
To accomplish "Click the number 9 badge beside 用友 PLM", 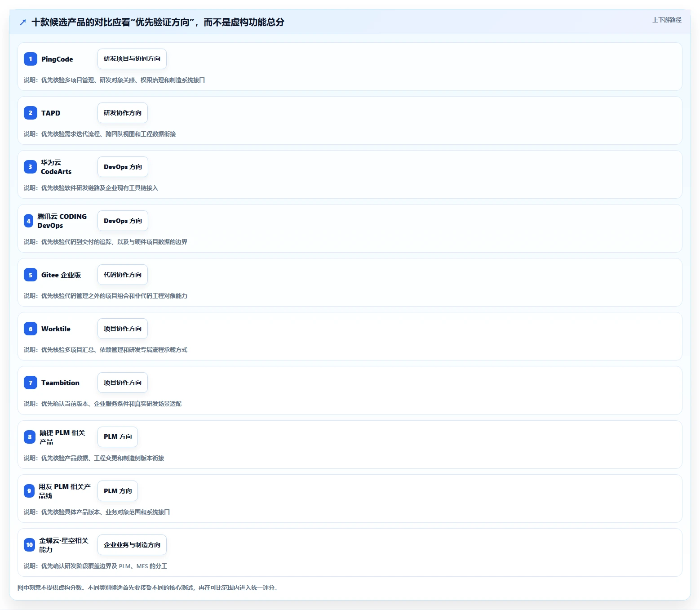I will (x=29, y=491).
